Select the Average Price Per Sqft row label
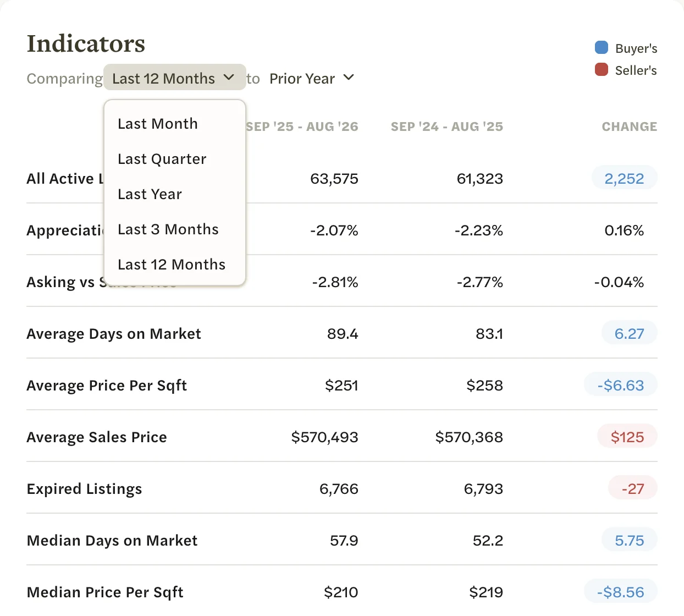 click(107, 386)
